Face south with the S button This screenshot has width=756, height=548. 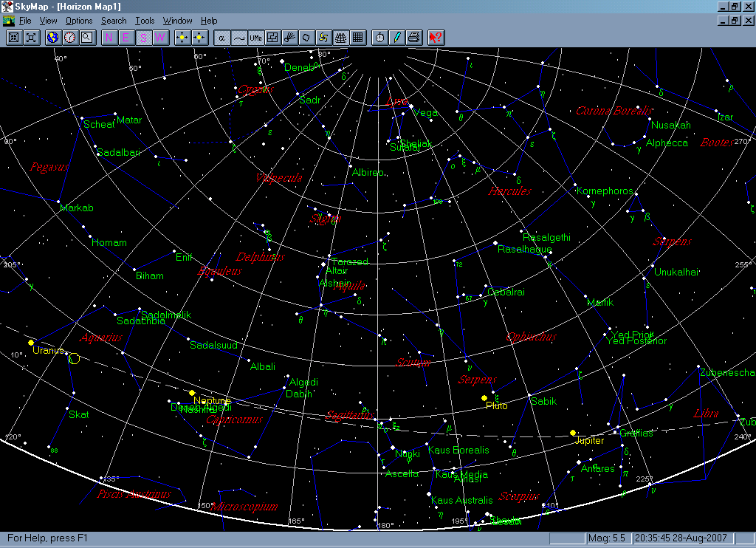pyautogui.click(x=143, y=38)
